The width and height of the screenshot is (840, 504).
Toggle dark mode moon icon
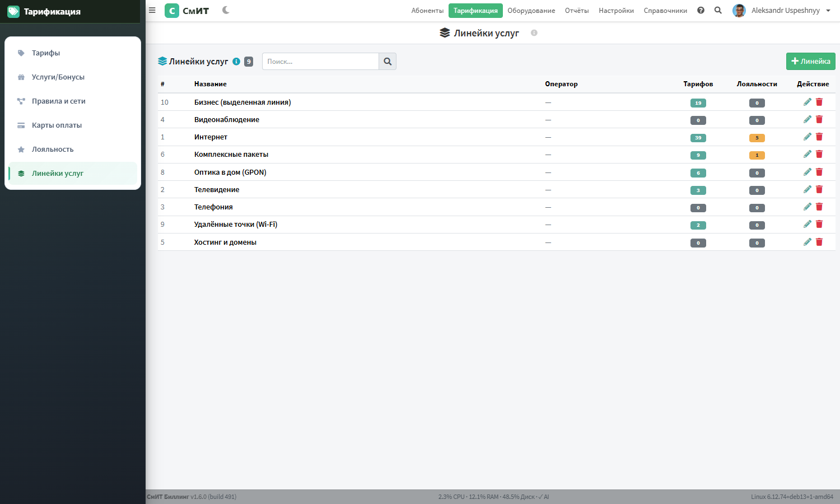(226, 10)
